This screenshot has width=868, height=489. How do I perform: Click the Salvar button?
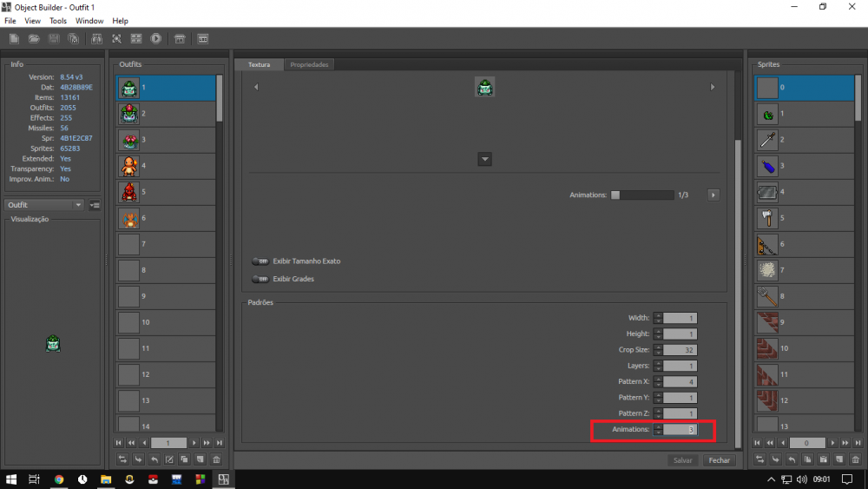682,460
